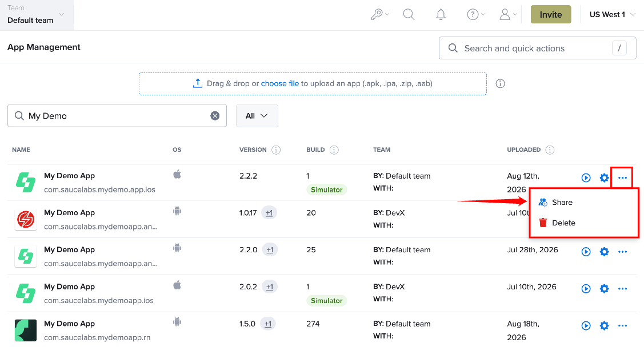The height and width of the screenshot is (347, 644).
Task: Click the Invite button
Action: click(x=551, y=14)
